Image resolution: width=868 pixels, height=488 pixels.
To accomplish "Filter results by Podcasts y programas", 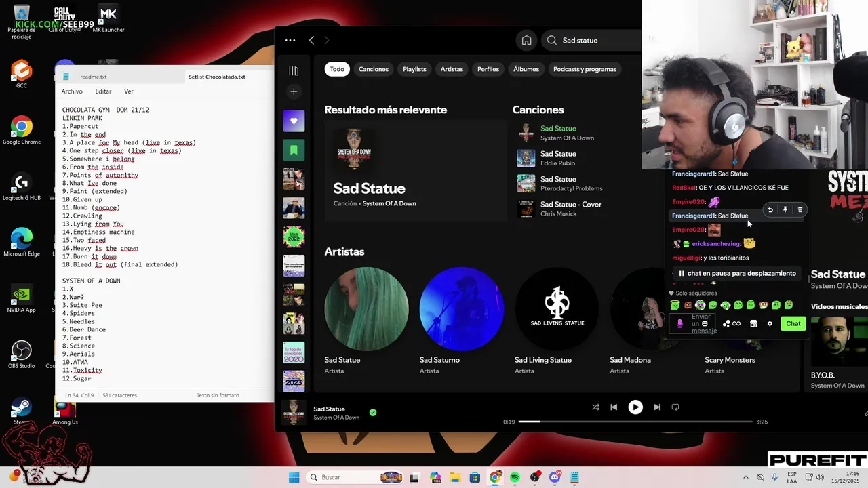I will [585, 69].
